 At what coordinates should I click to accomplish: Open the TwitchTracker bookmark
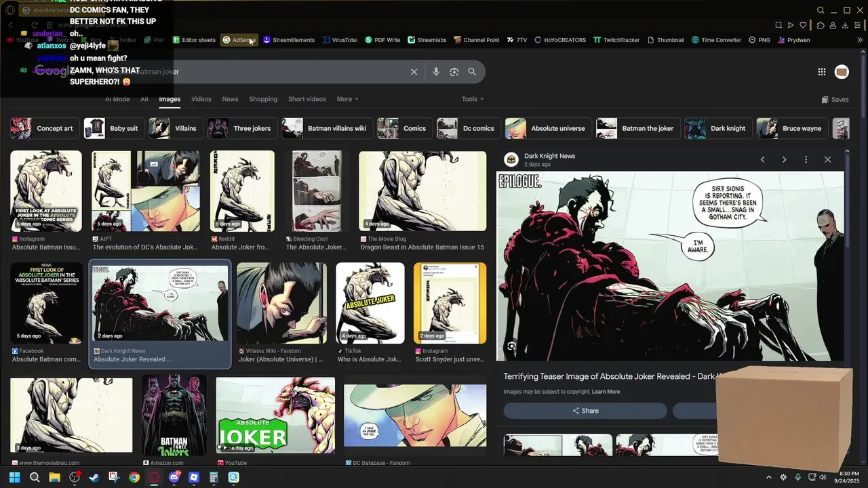pyautogui.click(x=616, y=40)
